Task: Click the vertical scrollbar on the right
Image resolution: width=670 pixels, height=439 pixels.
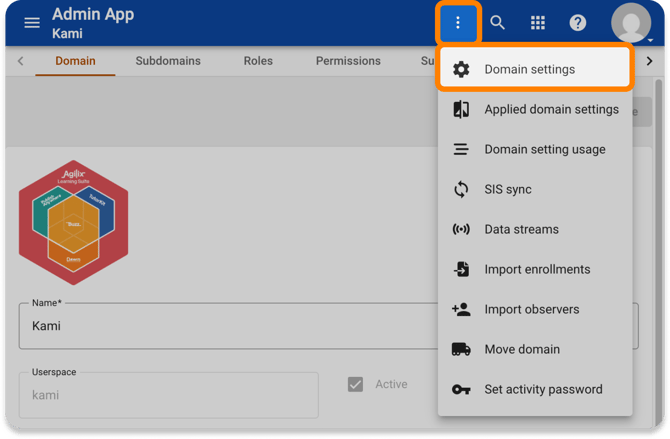Action: coord(658,252)
